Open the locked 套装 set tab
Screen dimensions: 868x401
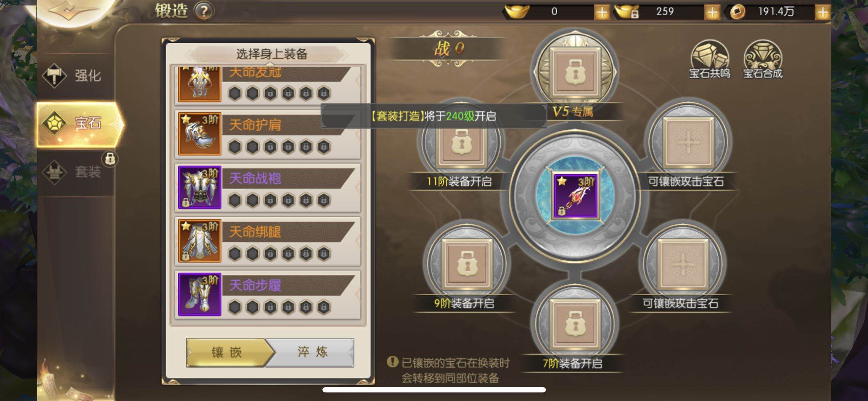pyautogui.click(x=75, y=172)
